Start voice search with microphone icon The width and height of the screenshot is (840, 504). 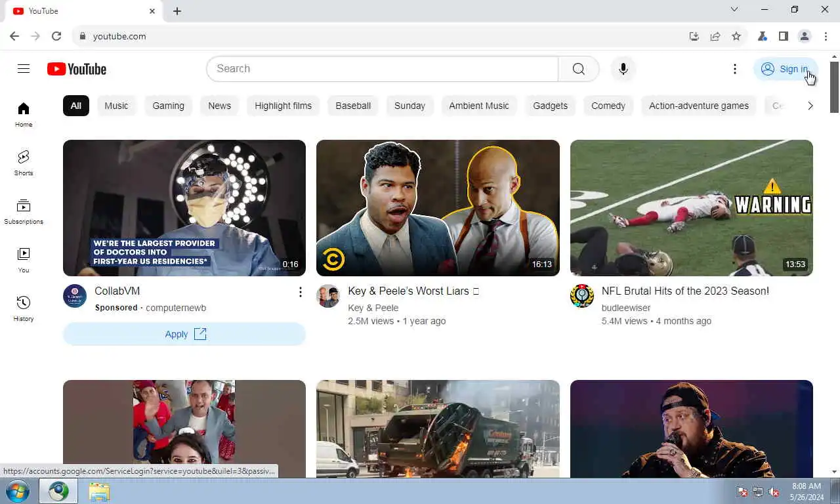(x=623, y=69)
